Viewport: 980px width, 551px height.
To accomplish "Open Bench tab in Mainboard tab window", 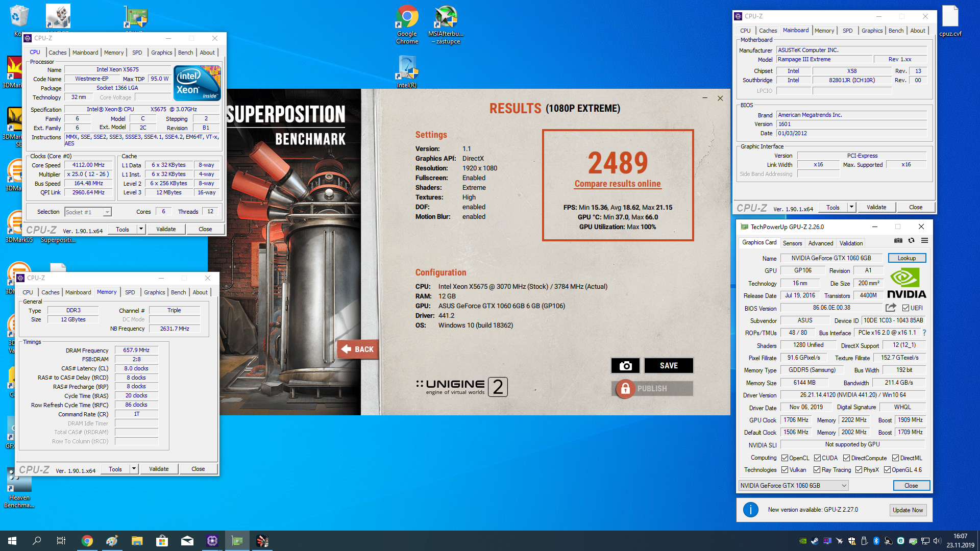I will [896, 31].
